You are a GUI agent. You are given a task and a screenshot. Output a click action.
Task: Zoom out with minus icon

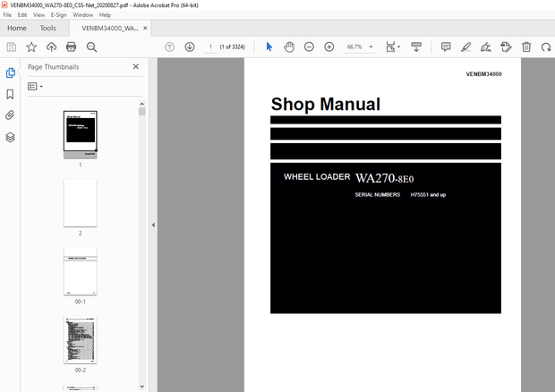pos(309,47)
